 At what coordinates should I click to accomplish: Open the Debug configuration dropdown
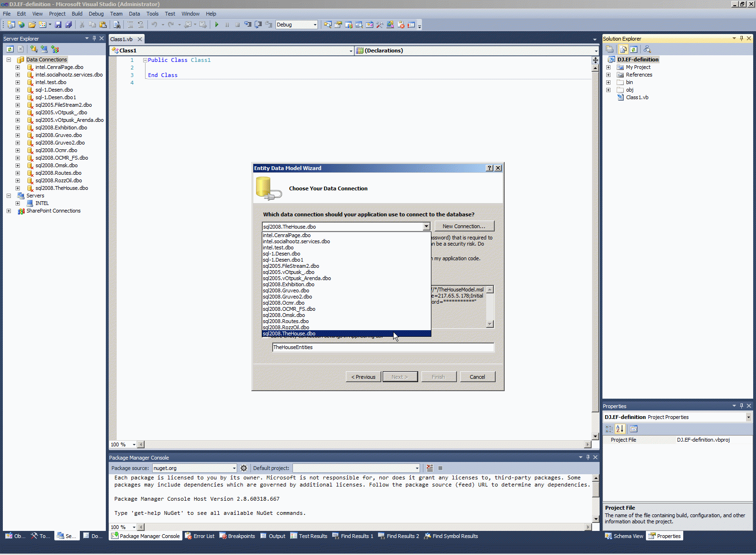(x=315, y=25)
